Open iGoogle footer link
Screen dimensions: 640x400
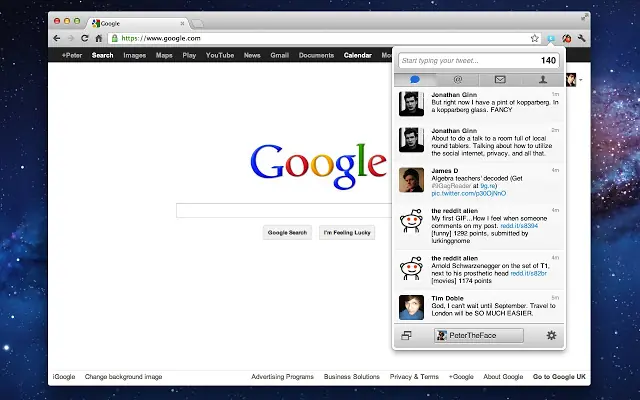(64, 377)
